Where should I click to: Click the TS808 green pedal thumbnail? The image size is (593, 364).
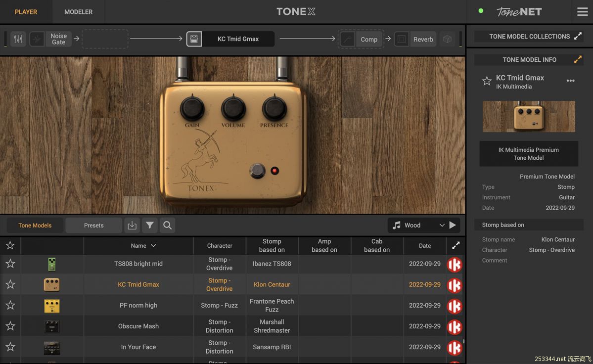point(52,264)
